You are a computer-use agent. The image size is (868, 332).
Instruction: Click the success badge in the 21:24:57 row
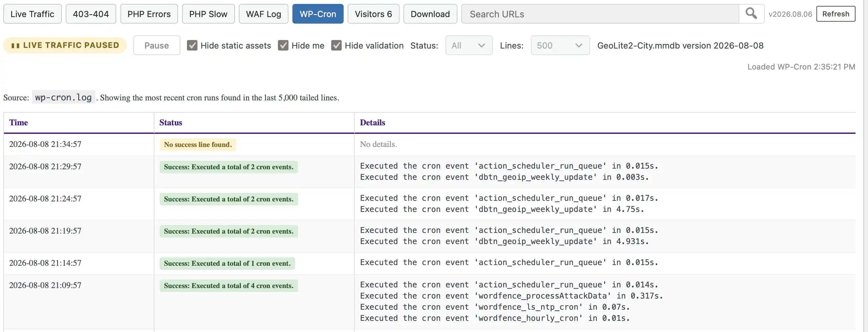click(228, 199)
